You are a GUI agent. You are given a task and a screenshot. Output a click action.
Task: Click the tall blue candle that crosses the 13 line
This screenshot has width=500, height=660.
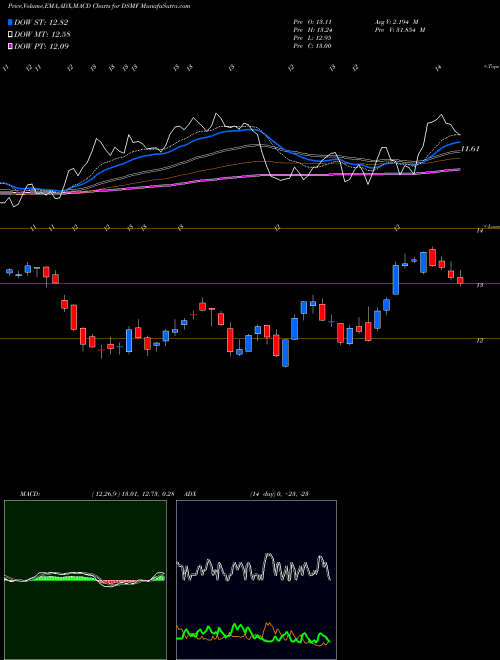pos(396,279)
